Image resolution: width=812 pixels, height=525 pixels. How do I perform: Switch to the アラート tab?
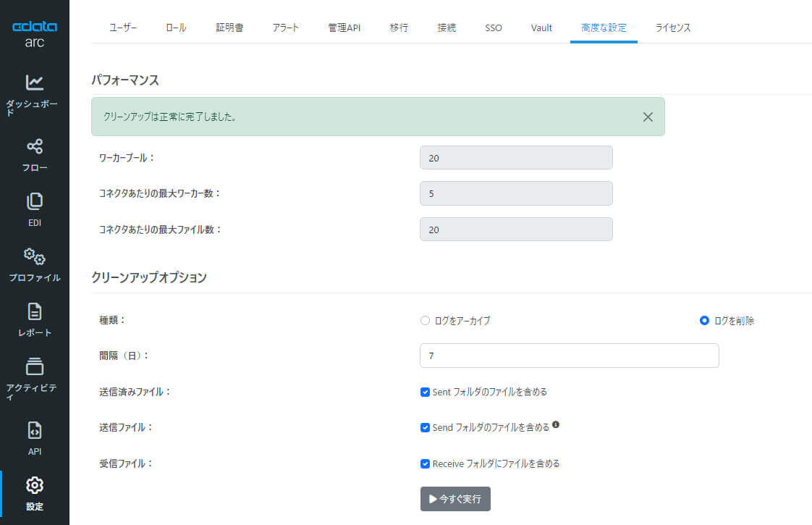[x=285, y=28]
